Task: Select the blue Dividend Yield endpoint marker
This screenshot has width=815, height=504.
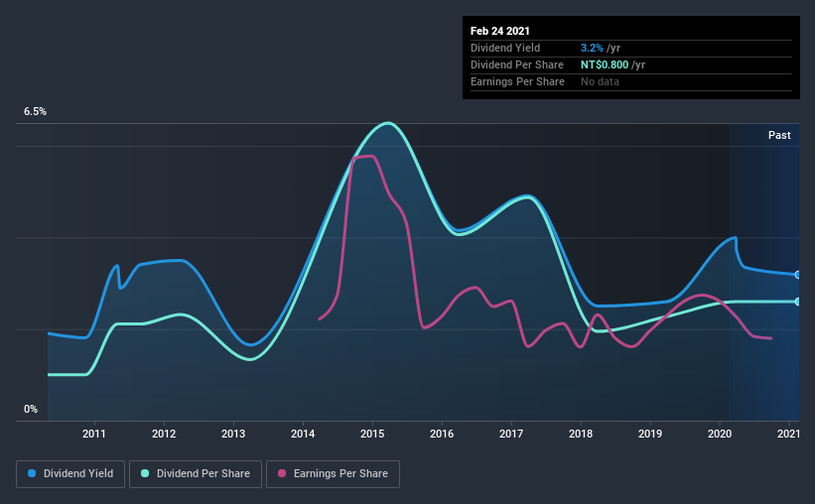Action: point(797,275)
